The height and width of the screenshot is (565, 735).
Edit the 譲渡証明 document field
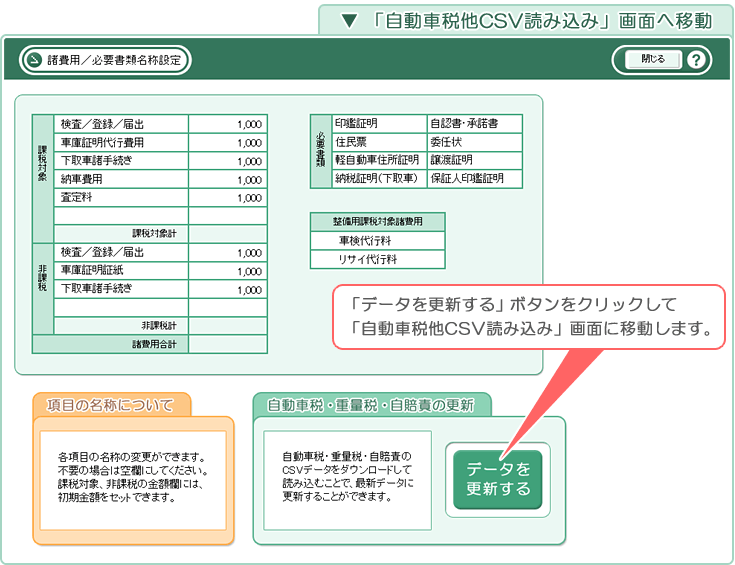coord(474,160)
